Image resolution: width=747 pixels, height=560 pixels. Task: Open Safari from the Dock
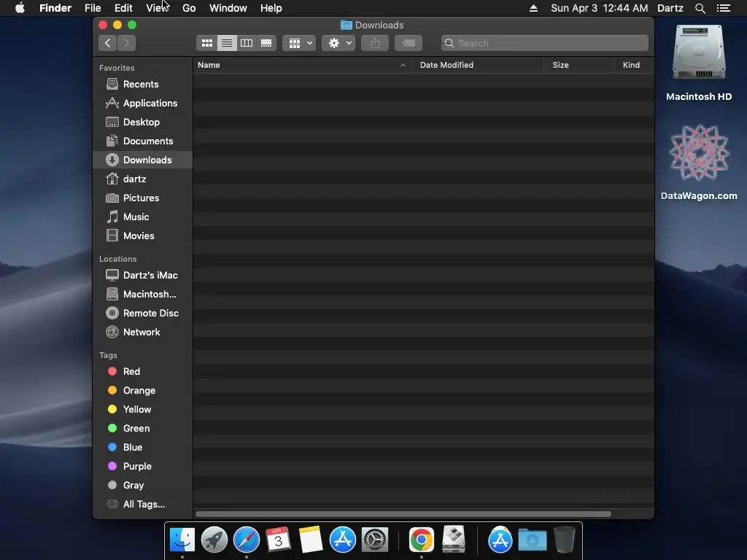coord(247,540)
